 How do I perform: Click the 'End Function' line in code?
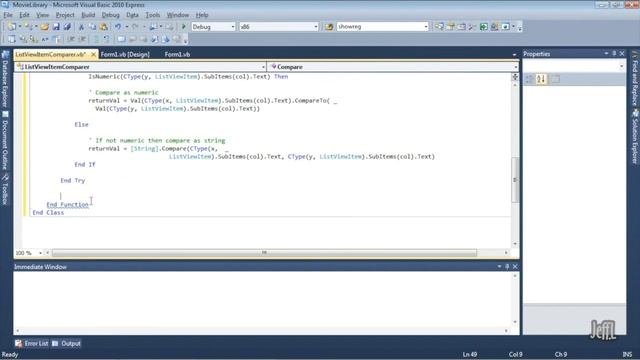point(67,204)
